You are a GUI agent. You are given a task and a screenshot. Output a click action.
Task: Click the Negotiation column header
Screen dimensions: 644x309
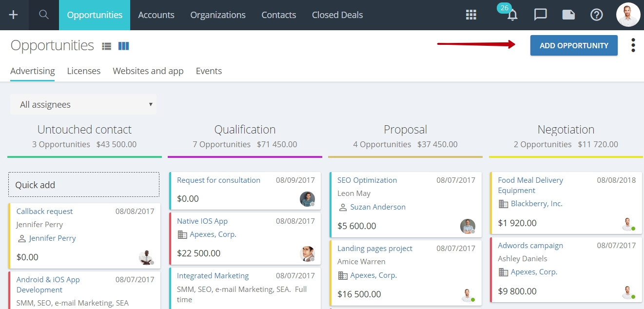tap(566, 130)
